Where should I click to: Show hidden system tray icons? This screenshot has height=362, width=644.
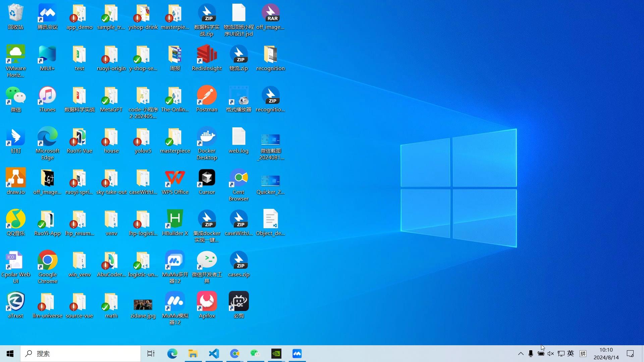(521, 354)
